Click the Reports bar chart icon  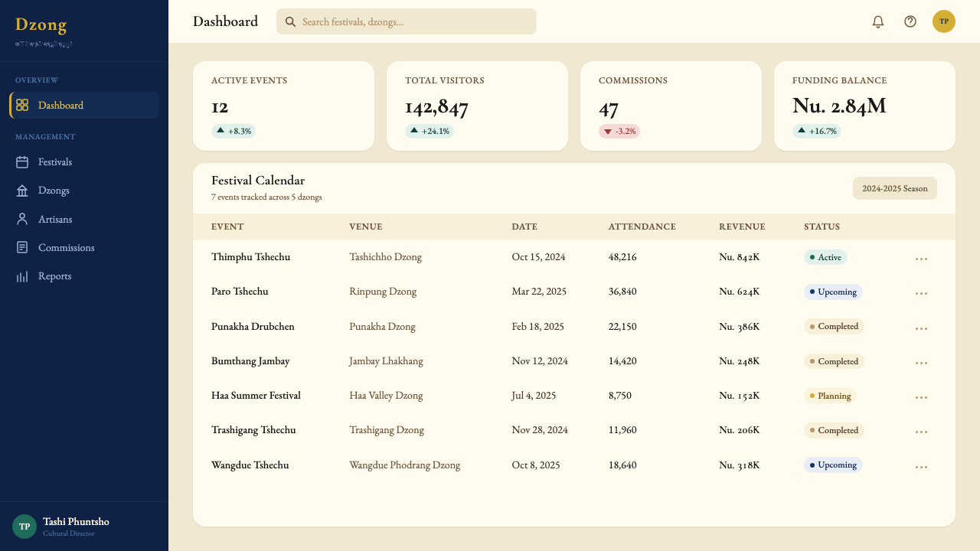click(22, 276)
